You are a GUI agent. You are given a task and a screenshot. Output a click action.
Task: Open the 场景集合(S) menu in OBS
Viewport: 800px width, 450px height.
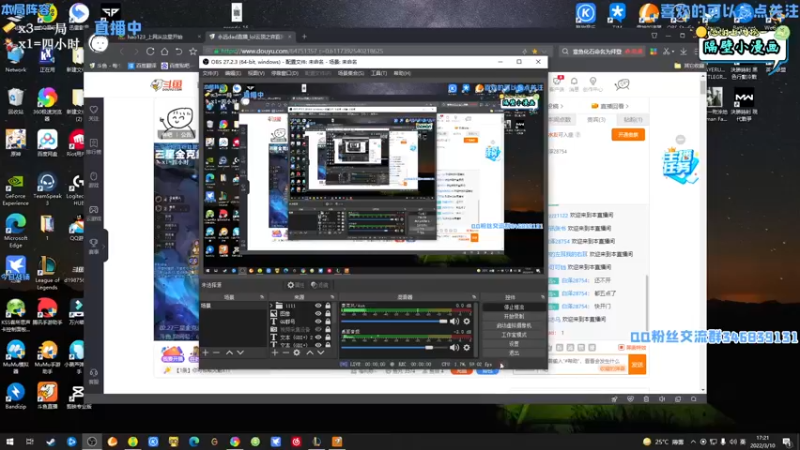pyautogui.click(x=351, y=73)
